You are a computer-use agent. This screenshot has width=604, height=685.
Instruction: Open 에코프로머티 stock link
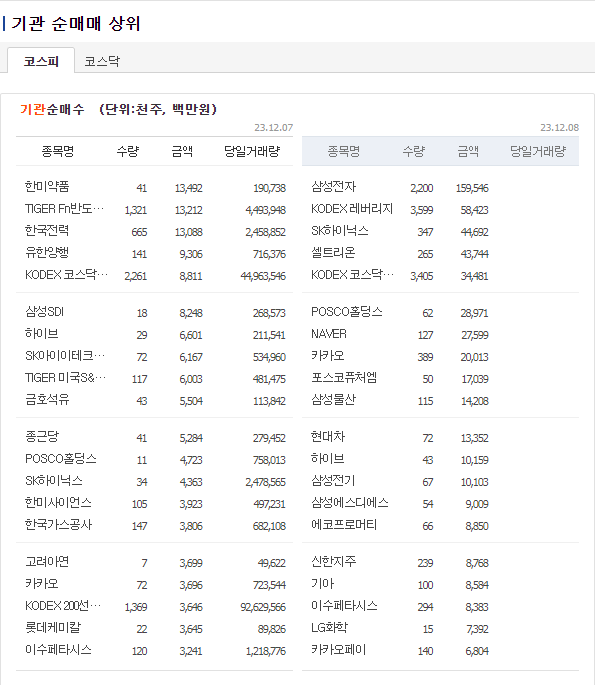click(344, 524)
